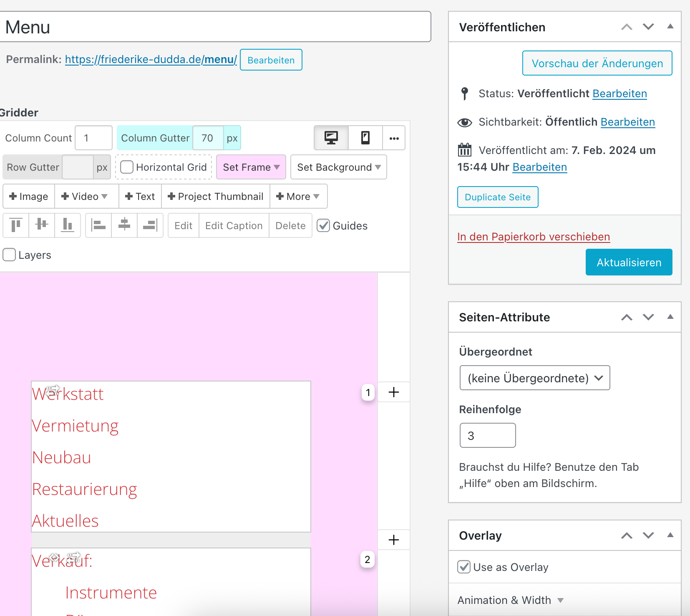Click the align top icon

click(16, 225)
